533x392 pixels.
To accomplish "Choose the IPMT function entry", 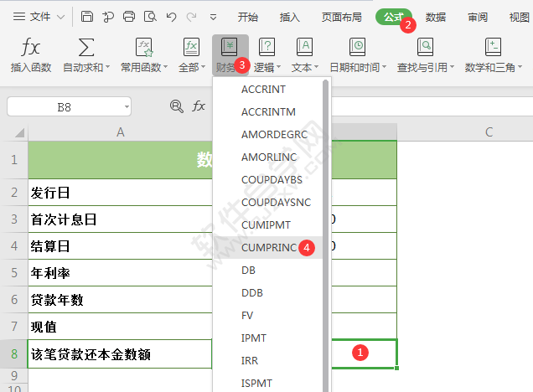I will point(254,338).
